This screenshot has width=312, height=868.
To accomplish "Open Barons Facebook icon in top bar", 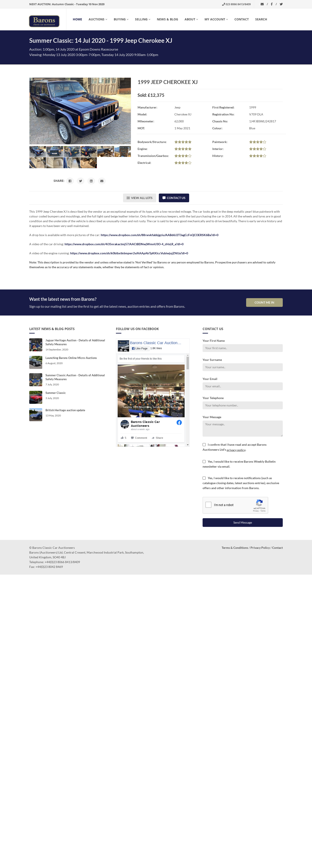I will [272, 4].
